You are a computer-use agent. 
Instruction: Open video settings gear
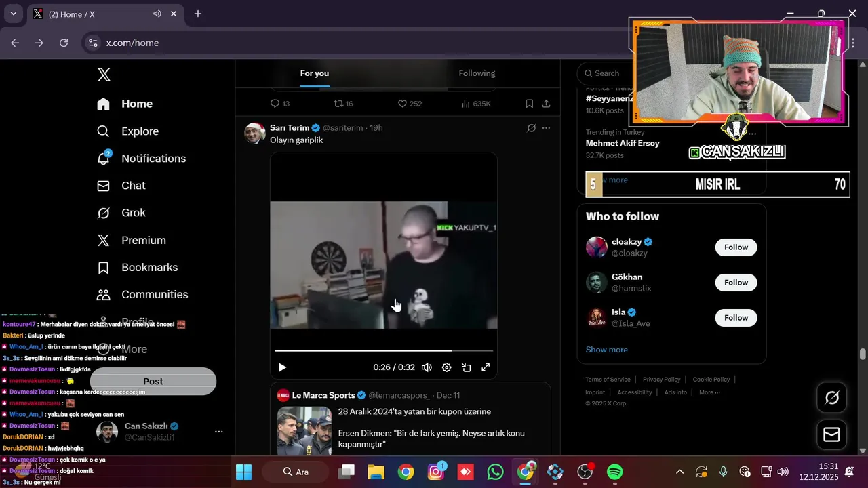coord(446,367)
